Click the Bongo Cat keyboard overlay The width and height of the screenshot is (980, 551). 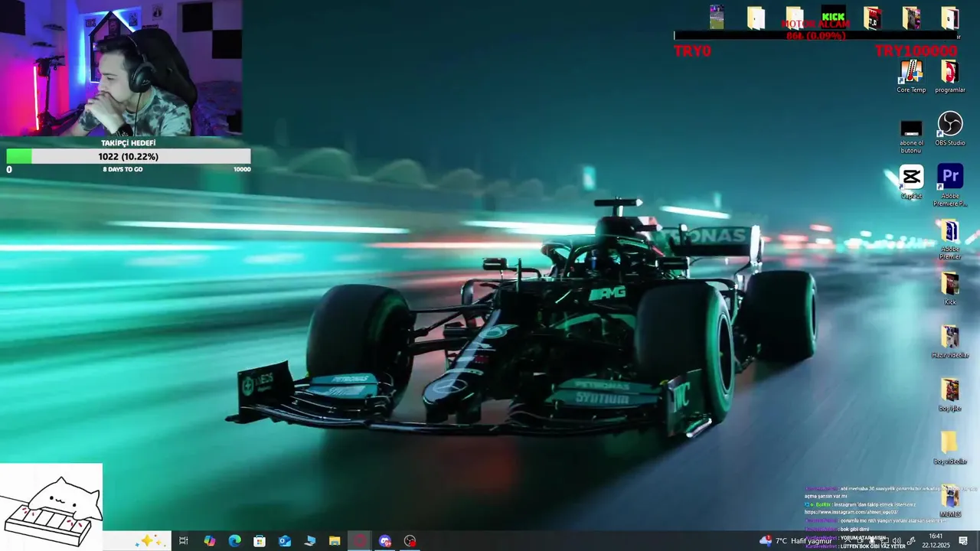[x=51, y=507]
